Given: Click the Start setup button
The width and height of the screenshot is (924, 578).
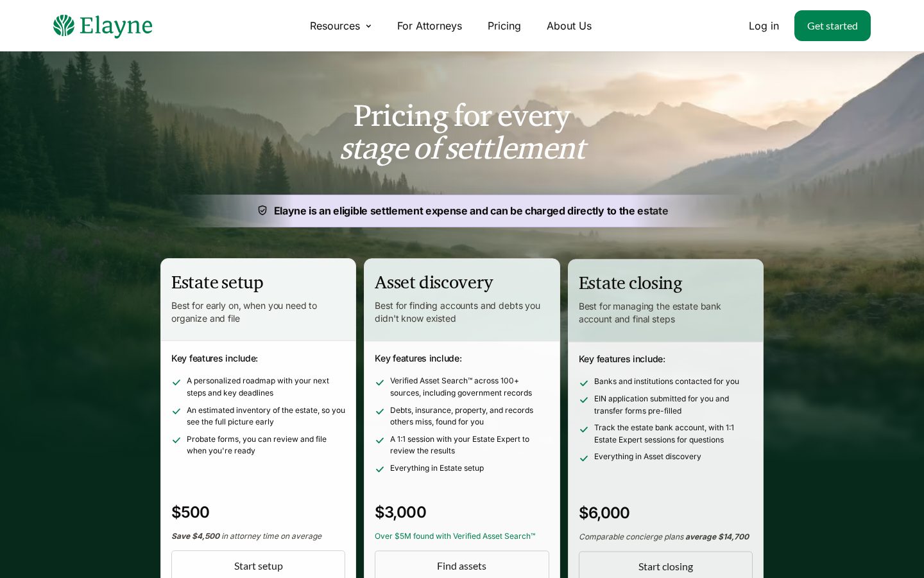Looking at the screenshot, I should pyautogui.click(x=258, y=565).
